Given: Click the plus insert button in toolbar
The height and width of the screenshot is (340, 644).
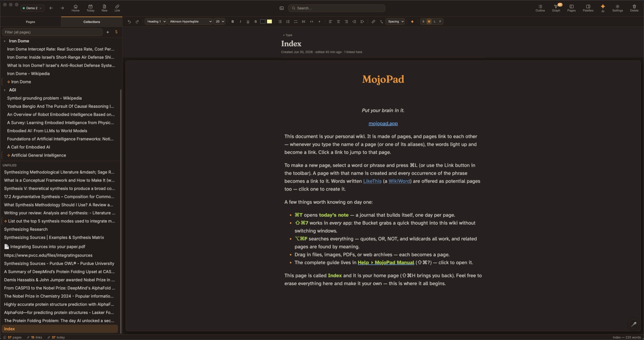Looking at the screenshot, I should click(x=319, y=22).
